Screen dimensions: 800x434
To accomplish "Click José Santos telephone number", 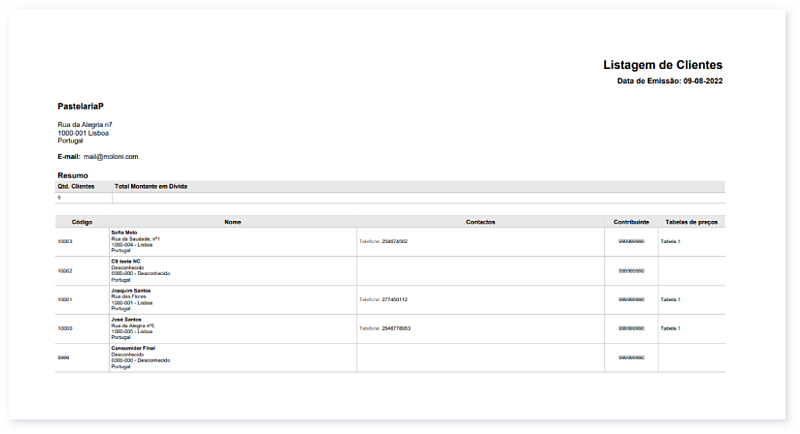I will click(x=396, y=328).
